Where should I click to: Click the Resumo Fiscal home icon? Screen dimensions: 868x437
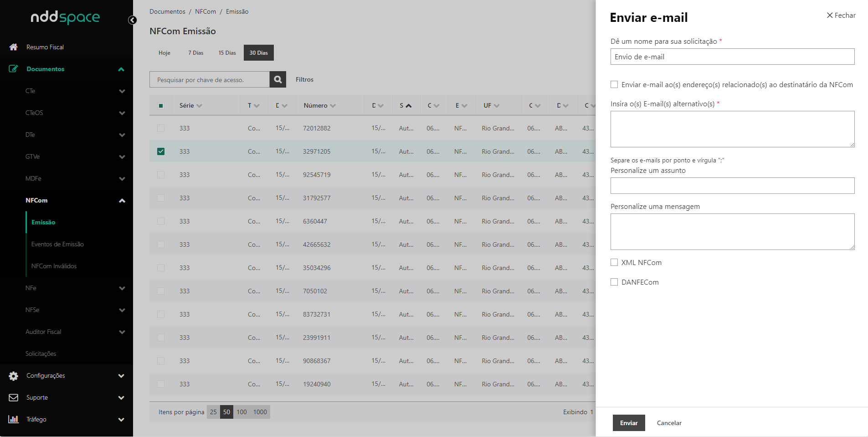pyautogui.click(x=14, y=47)
